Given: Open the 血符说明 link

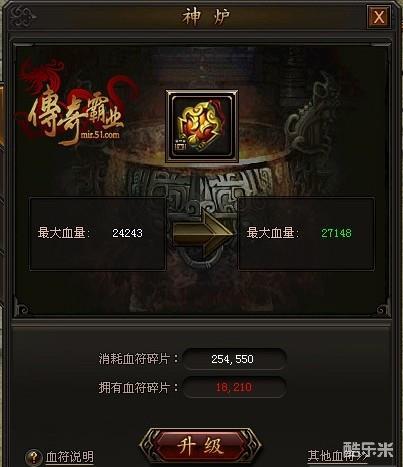Looking at the screenshot, I should [x=69, y=457].
